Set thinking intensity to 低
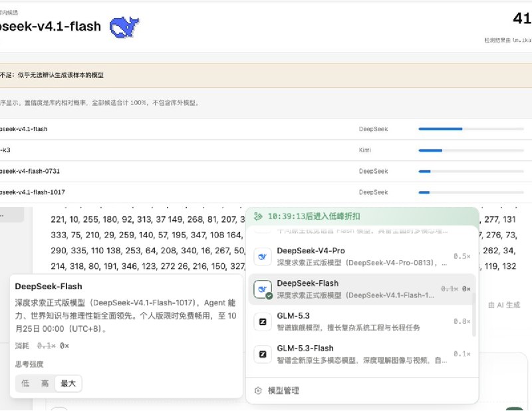The height and width of the screenshot is (411, 532). pyautogui.click(x=25, y=384)
